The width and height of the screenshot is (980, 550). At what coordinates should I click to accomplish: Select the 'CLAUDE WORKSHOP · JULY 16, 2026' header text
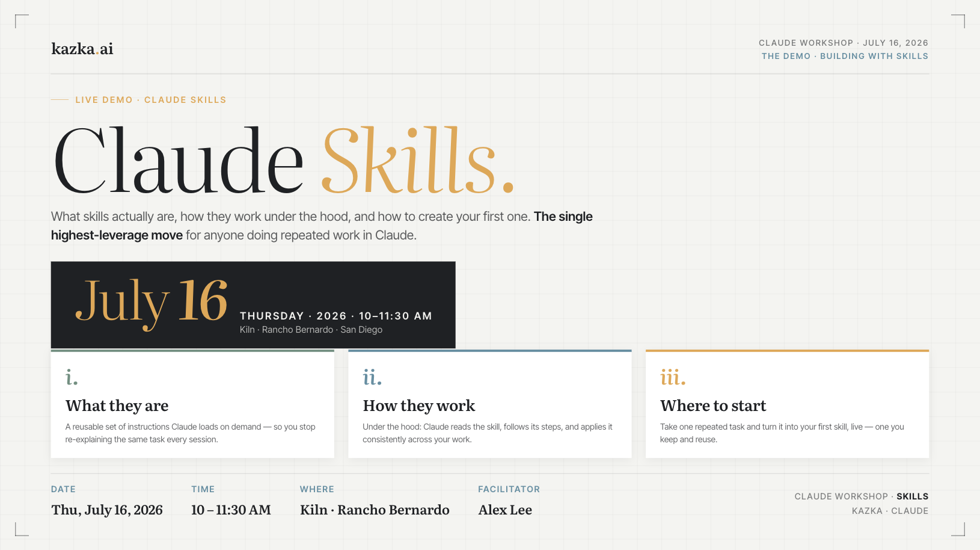843,43
